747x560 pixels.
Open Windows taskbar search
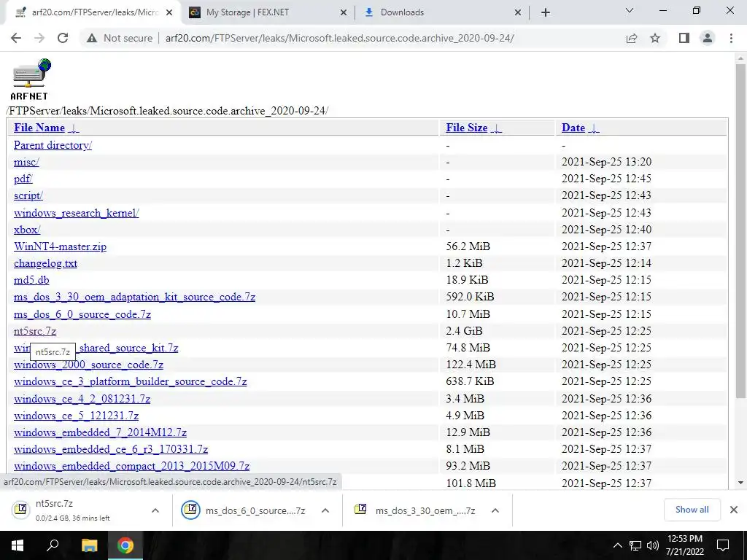tap(53, 545)
